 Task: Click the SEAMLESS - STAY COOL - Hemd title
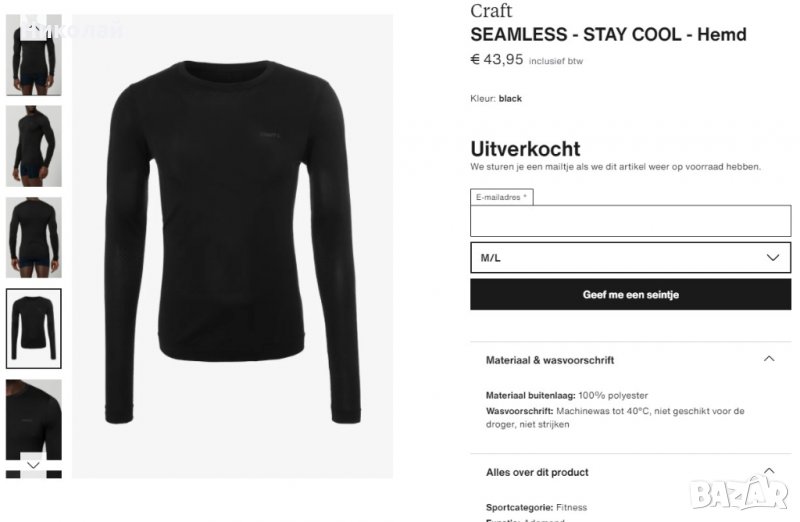click(608, 35)
